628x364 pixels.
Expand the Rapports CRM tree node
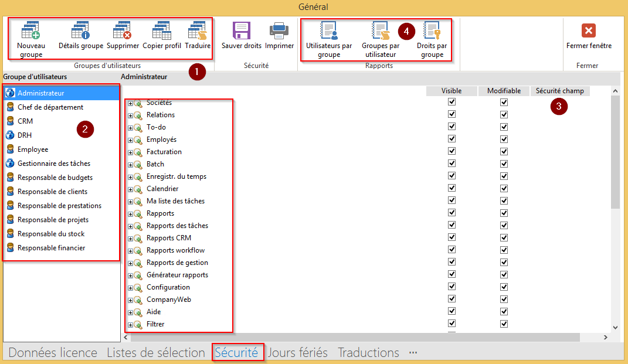tap(130, 239)
